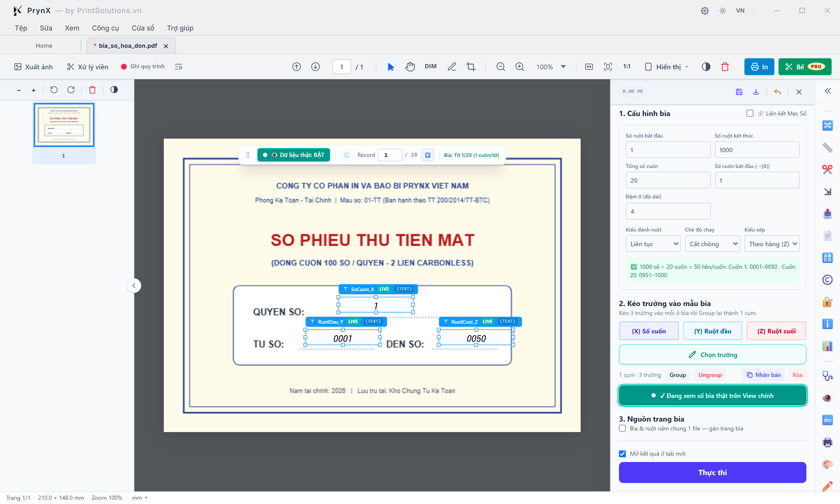Select the arrow pointer tool
The image size is (840, 504).
pos(390,67)
